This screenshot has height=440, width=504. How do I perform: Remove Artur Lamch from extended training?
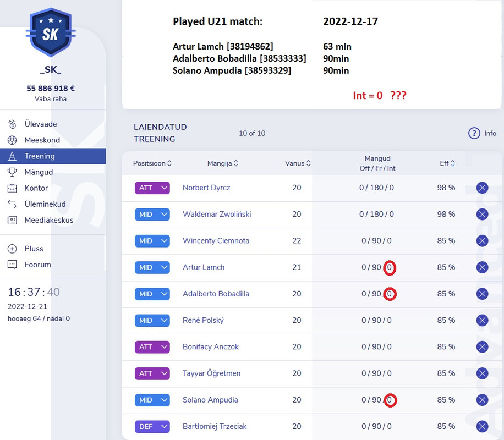[482, 267]
